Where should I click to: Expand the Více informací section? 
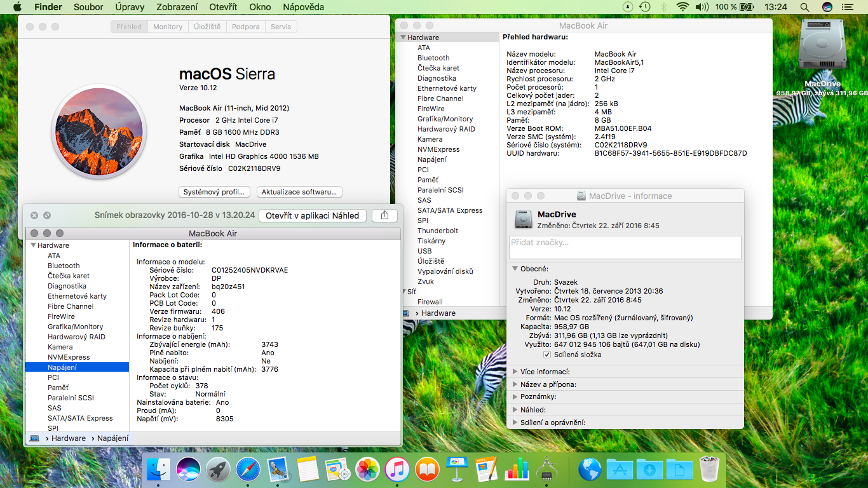515,372
